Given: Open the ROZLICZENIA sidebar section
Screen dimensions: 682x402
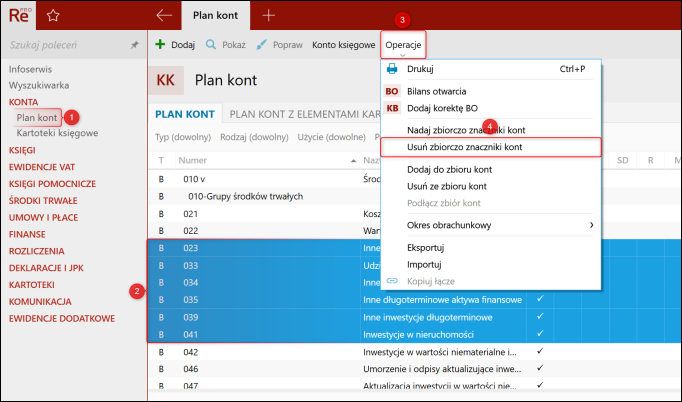Looking at the screenshot, I should 37,251.
